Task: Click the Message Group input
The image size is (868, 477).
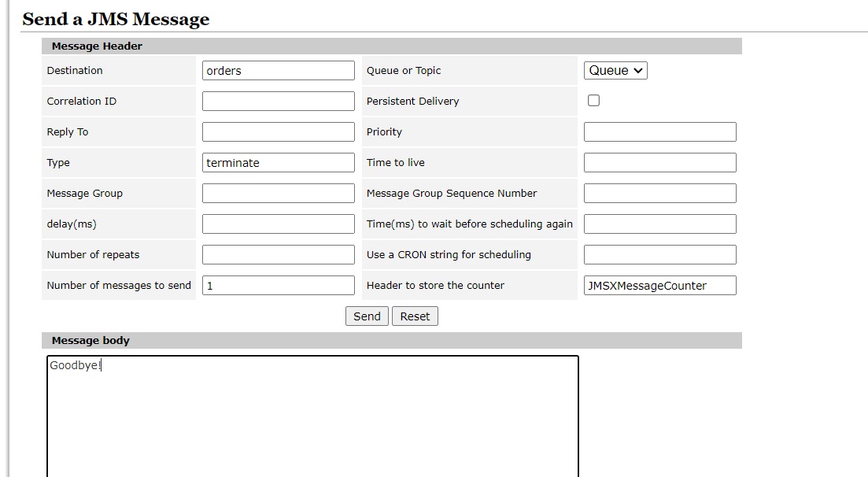Action: [x=278, y=193]
